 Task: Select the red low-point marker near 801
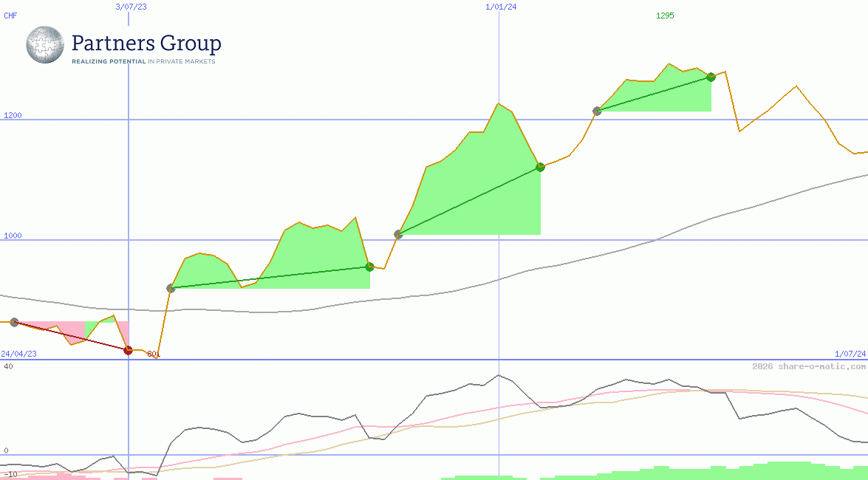point(128,351)
